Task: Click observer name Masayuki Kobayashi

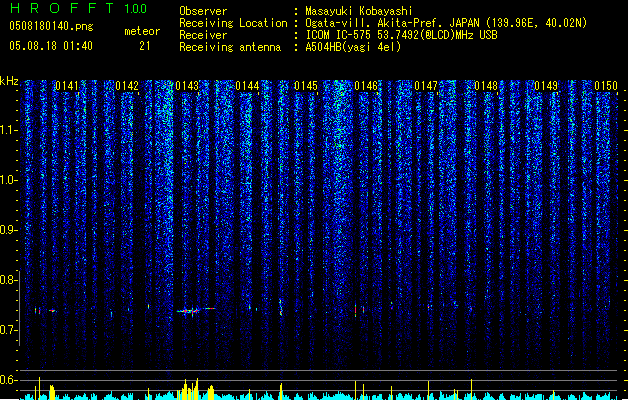Action: (359, 11)
